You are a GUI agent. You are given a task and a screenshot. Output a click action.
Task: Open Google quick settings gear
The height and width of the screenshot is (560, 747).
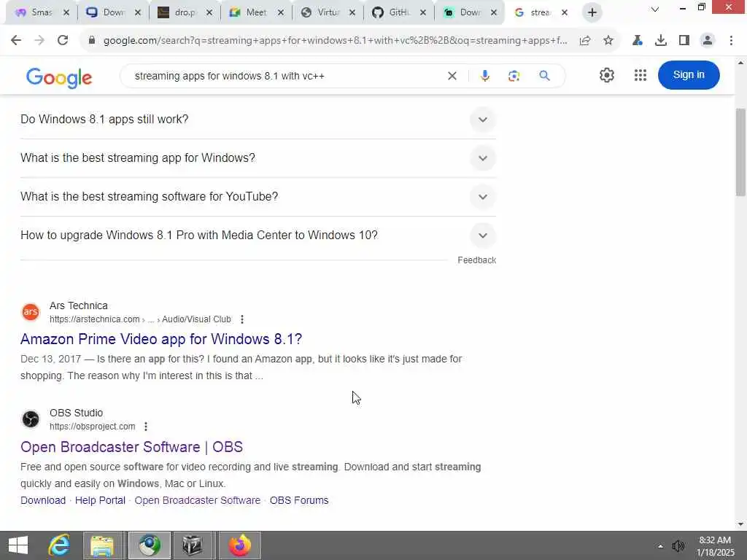(606, 75)
